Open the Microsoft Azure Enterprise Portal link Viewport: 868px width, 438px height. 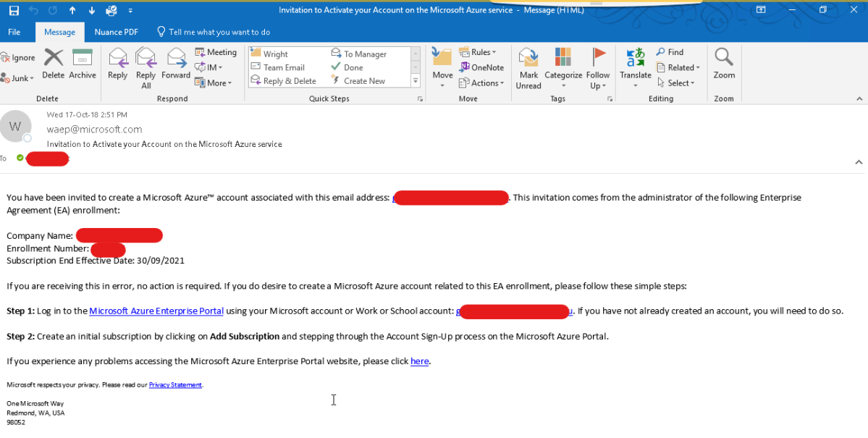point(156,311)
